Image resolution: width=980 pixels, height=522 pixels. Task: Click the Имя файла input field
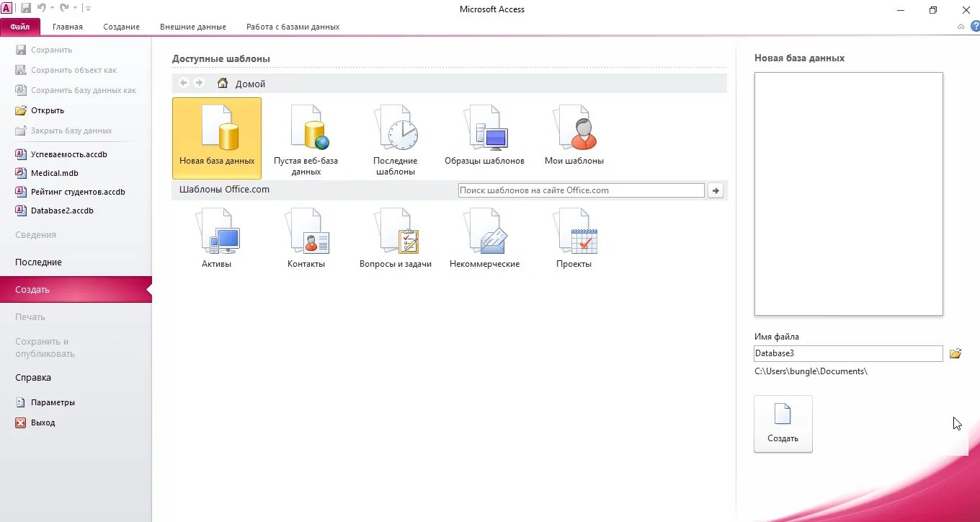[848, 353]
